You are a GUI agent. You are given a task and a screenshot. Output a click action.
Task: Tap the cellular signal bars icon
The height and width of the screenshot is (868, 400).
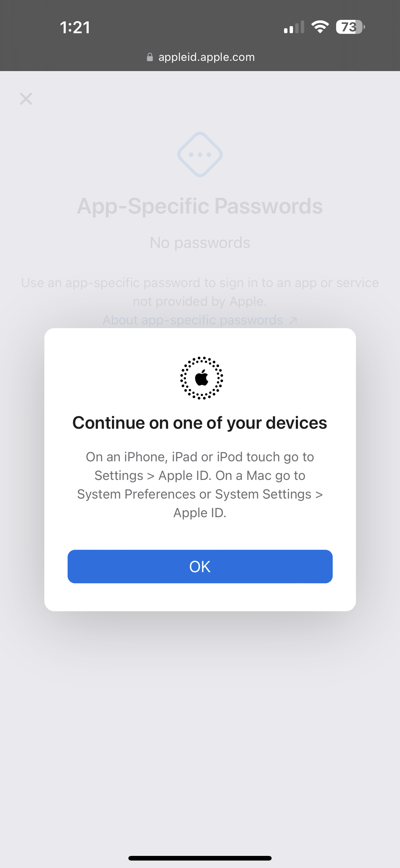(294, 27)
